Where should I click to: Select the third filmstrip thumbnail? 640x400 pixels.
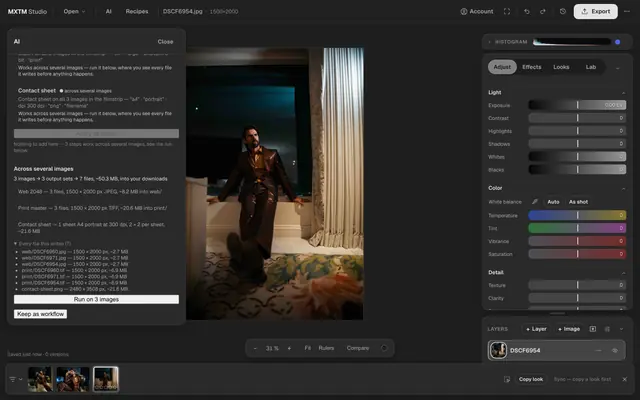click(x=106, y=379)
